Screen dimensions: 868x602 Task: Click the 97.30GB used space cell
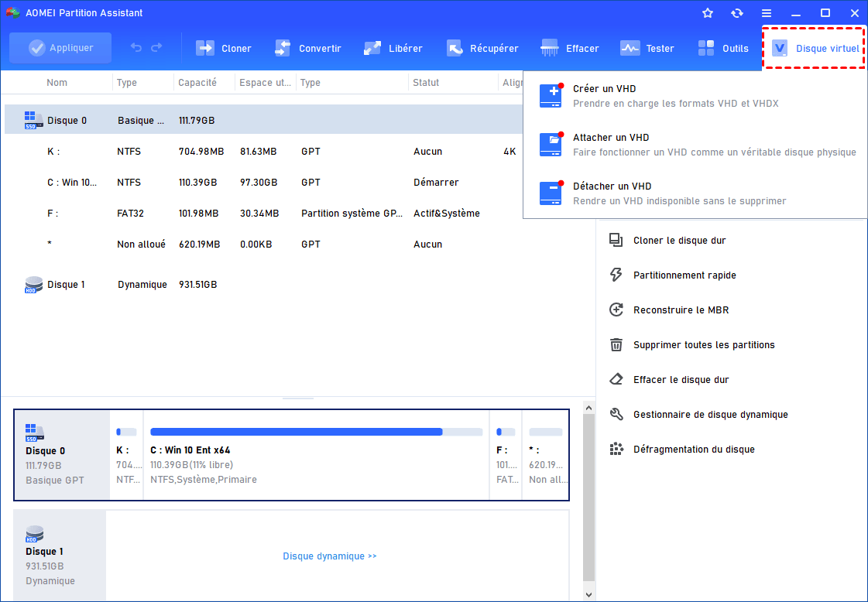259,182
